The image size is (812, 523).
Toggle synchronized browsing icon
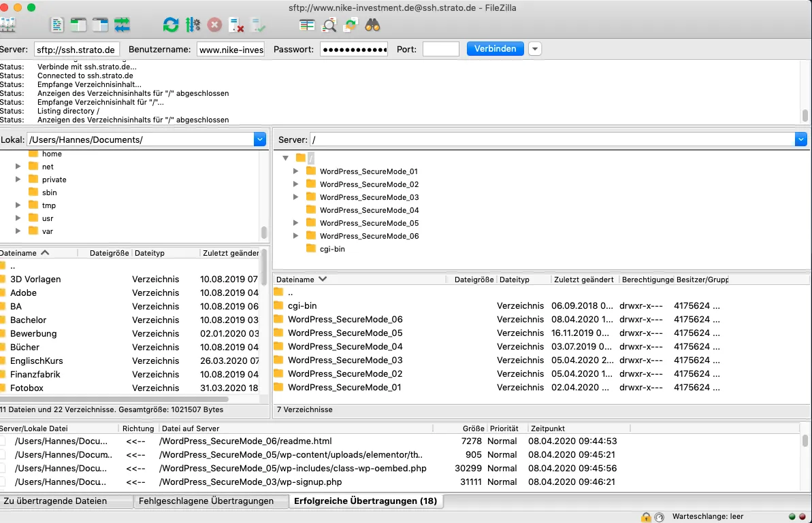(x=351, y=24)
